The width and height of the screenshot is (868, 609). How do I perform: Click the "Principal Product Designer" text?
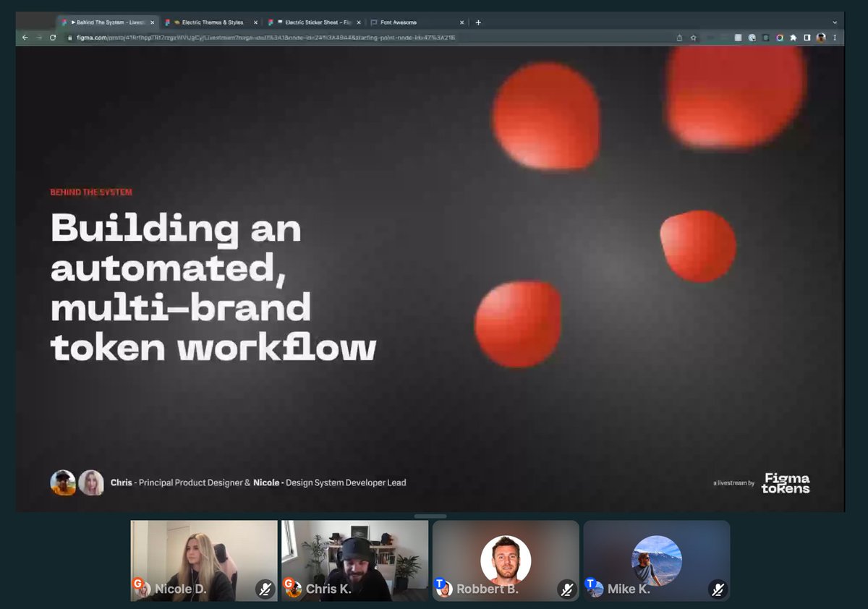[190, 482]
